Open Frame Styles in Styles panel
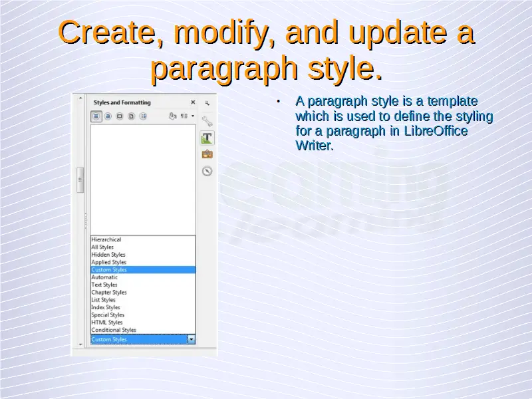This screenshot has width=532, height=399. coord(120,116)
